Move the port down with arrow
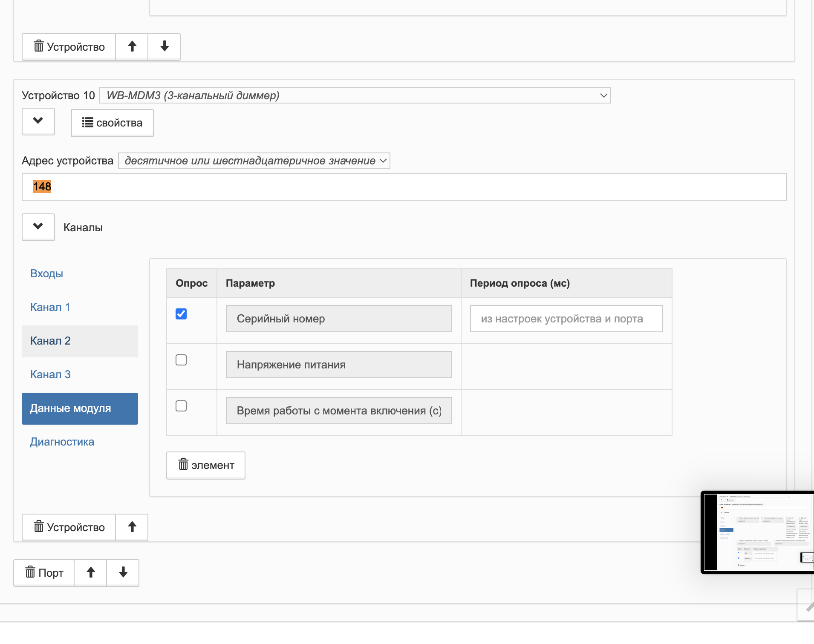Image resolution: width=814 pixels, height=644 pixels. (123, 572)
